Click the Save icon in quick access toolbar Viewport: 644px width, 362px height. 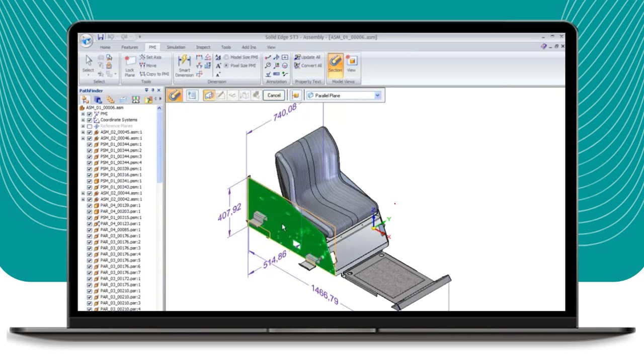tap(101, 37)
